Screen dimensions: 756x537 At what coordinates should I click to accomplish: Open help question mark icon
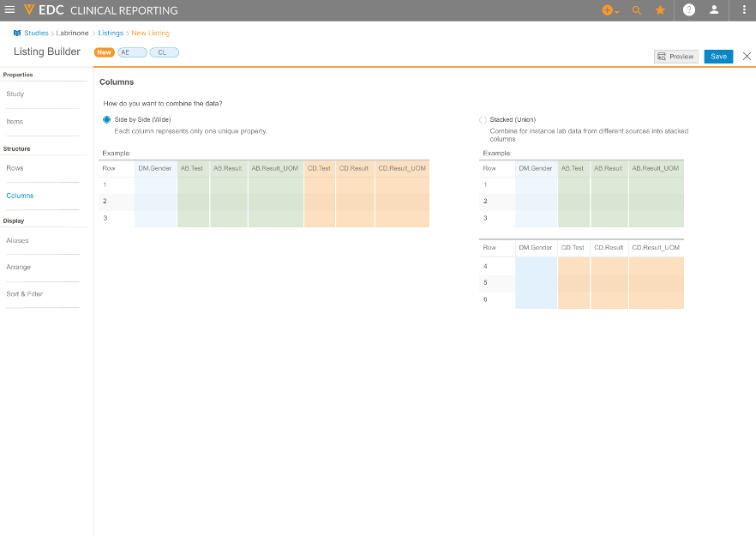click(x=689, y=10)
